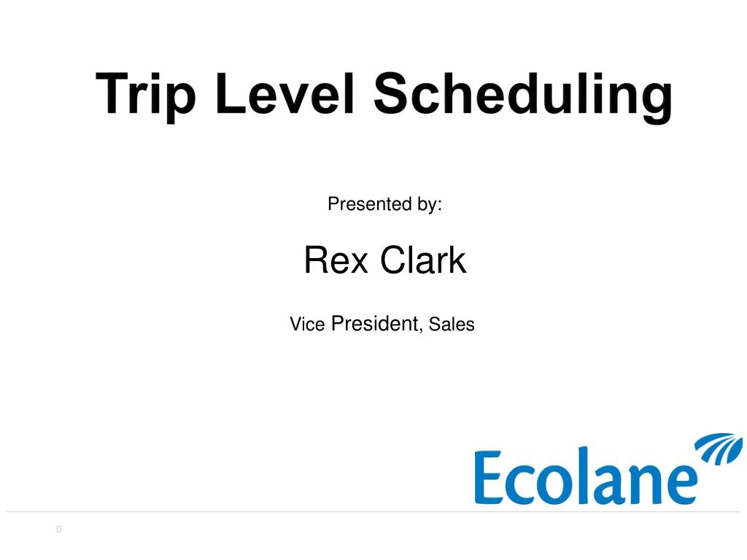Viewport: 747px width, 560px height.
Task: Select the word Sales in job title
Action: tap(451, 324)
